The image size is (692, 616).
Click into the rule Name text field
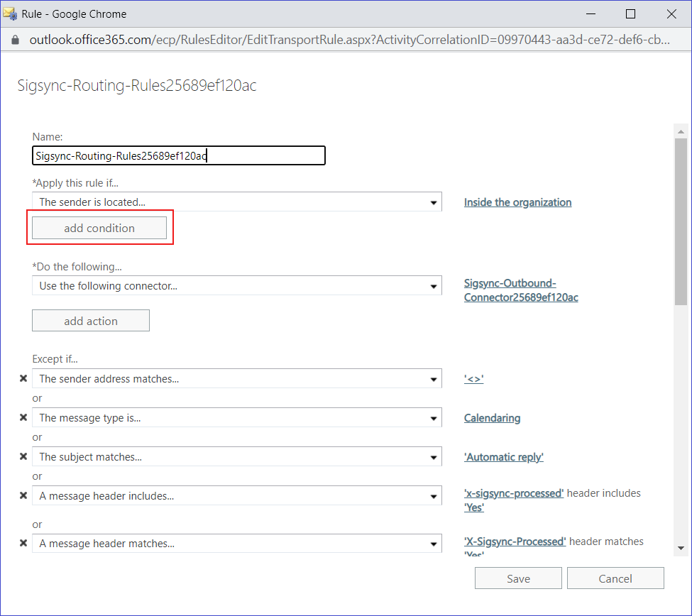pyautogui.click(x=179, y=155)
